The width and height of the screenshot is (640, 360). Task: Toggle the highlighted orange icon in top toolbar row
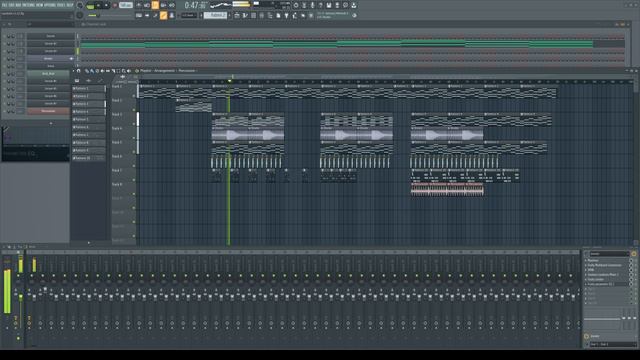tap(155, 5)
